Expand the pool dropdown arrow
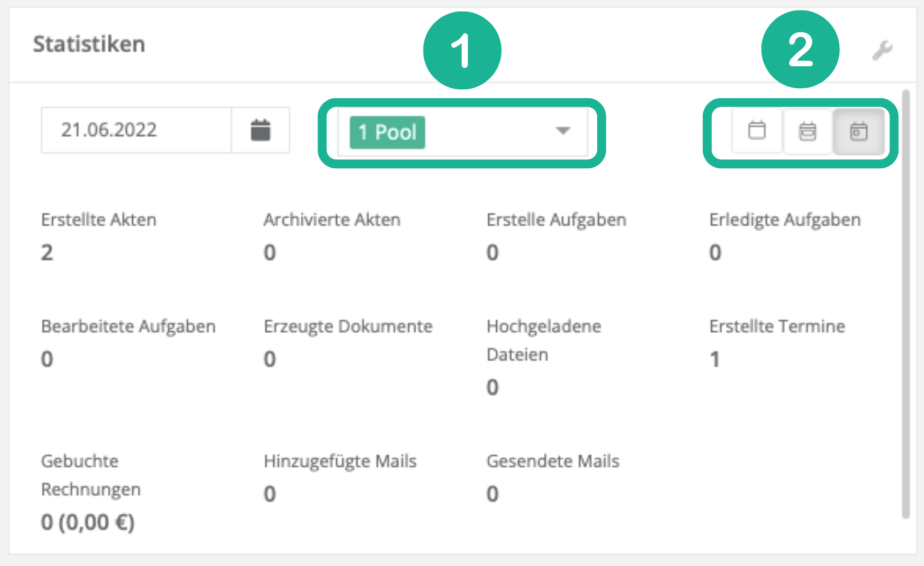Image resolution: width=924 pixels, height=566 pixels. pos(563,131)
